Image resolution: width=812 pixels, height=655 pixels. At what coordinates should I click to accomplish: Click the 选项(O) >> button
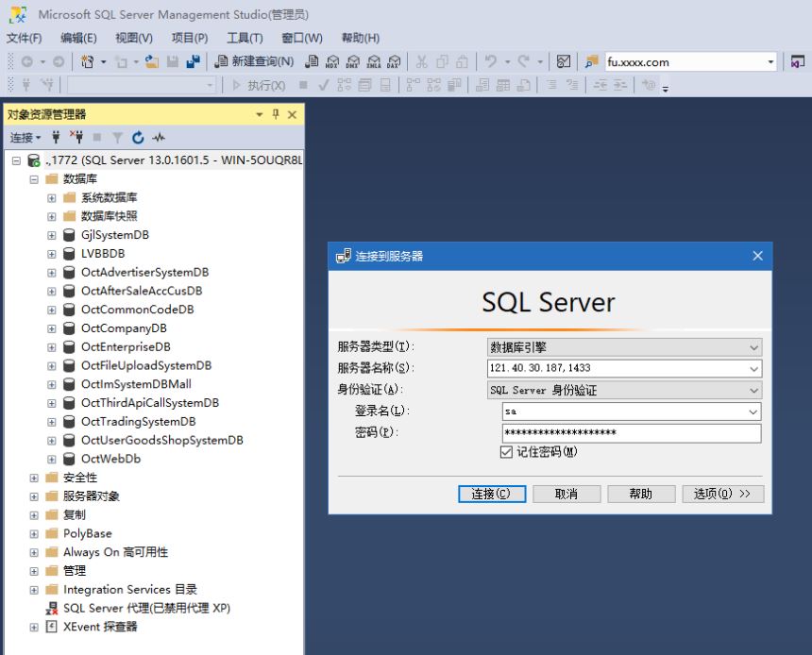pos(722,494)
